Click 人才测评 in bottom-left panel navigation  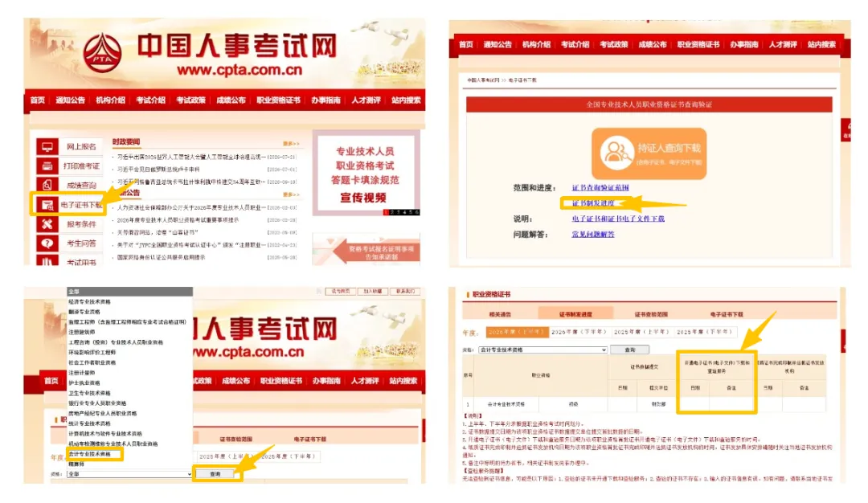tap(365, 381)
